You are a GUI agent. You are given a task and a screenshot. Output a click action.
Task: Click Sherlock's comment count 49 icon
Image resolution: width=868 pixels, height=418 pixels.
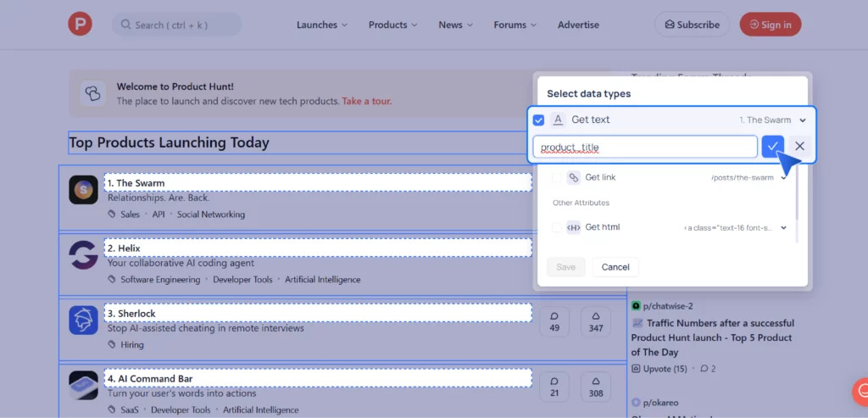click(554, 321)
